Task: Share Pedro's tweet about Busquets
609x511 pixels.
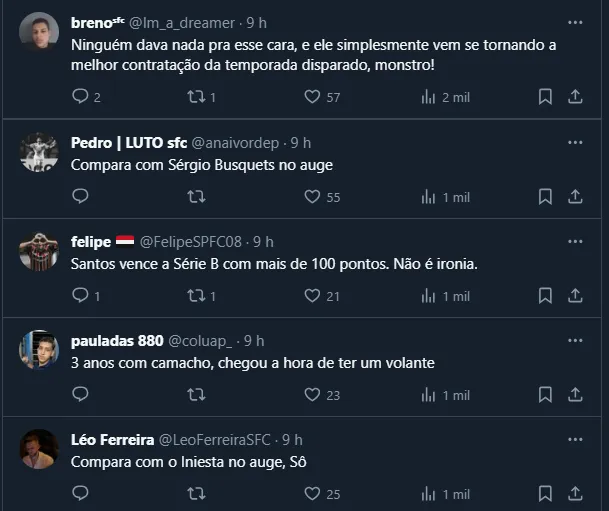Action: [575, 197]
